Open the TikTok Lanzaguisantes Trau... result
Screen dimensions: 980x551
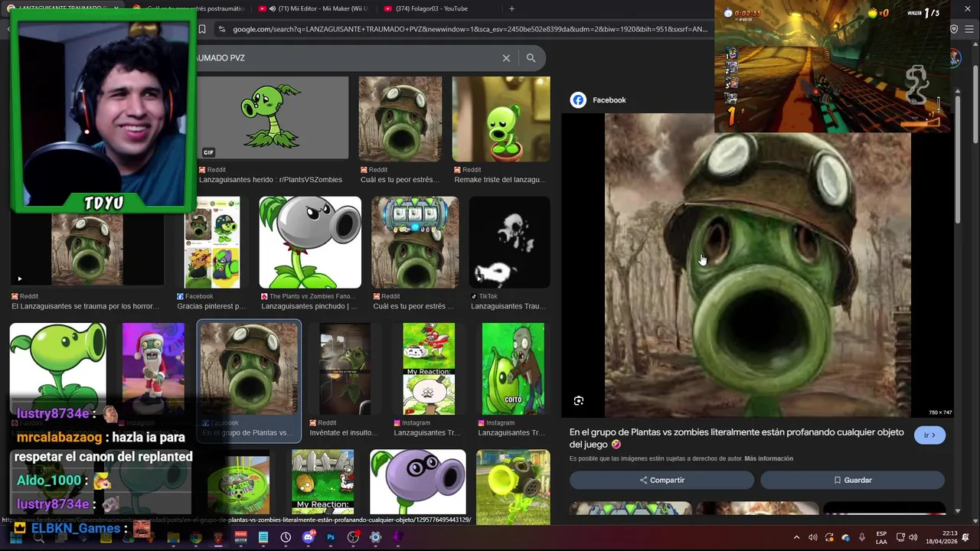[509, 242]
